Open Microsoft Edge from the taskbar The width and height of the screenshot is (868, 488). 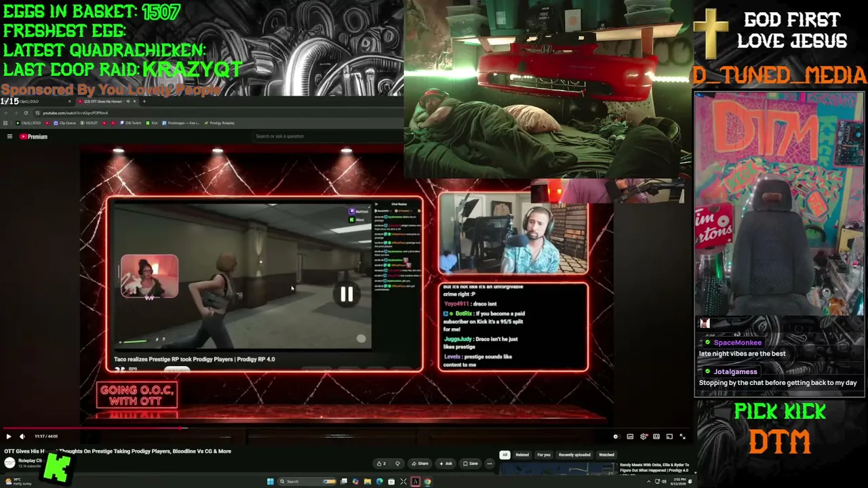[379, 481]
